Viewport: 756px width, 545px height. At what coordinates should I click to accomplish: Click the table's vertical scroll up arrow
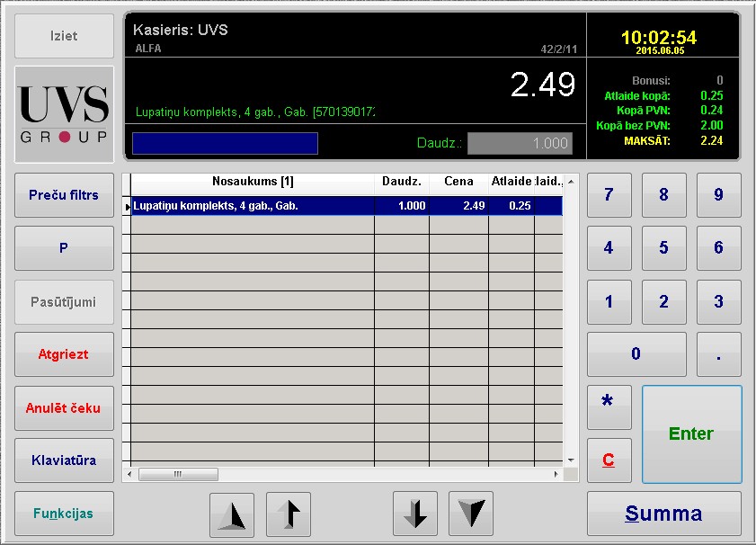(x=571, y=182)
